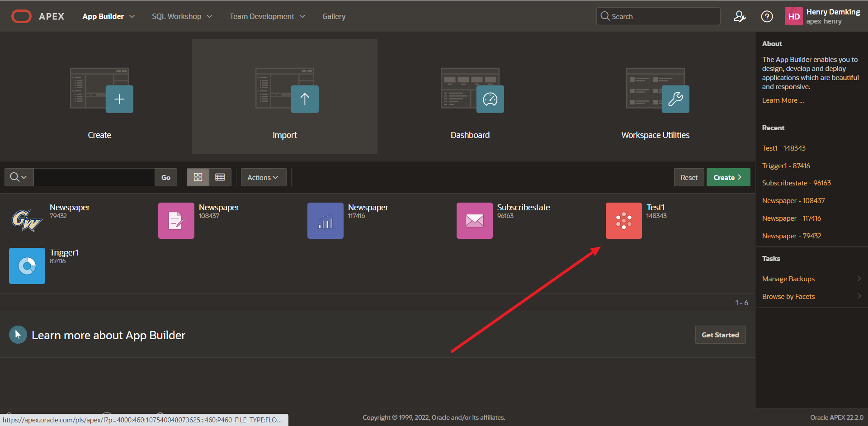The height and width of the screenshot is (426, 868).
Task: Open Trigger1 app icon
Action: pos(27,266)
